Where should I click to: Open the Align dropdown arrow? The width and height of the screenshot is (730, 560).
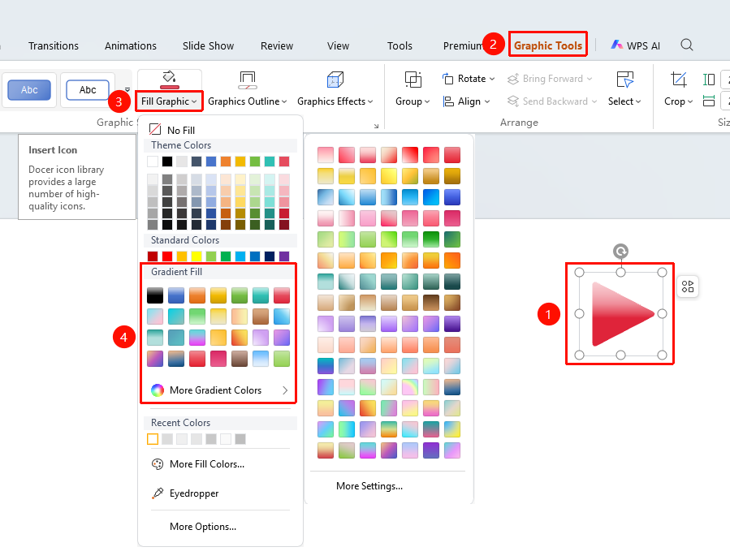pyautogui.click(x=487, y=102)
